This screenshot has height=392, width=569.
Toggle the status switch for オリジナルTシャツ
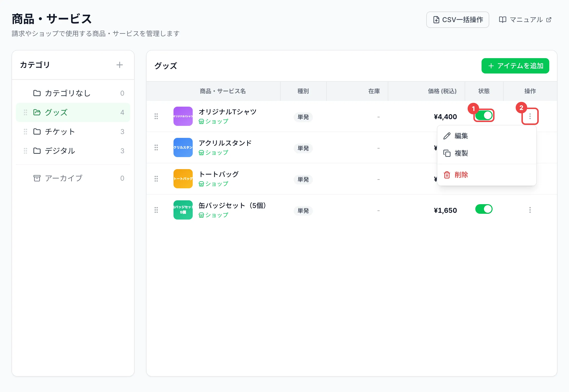coord(484,116)
